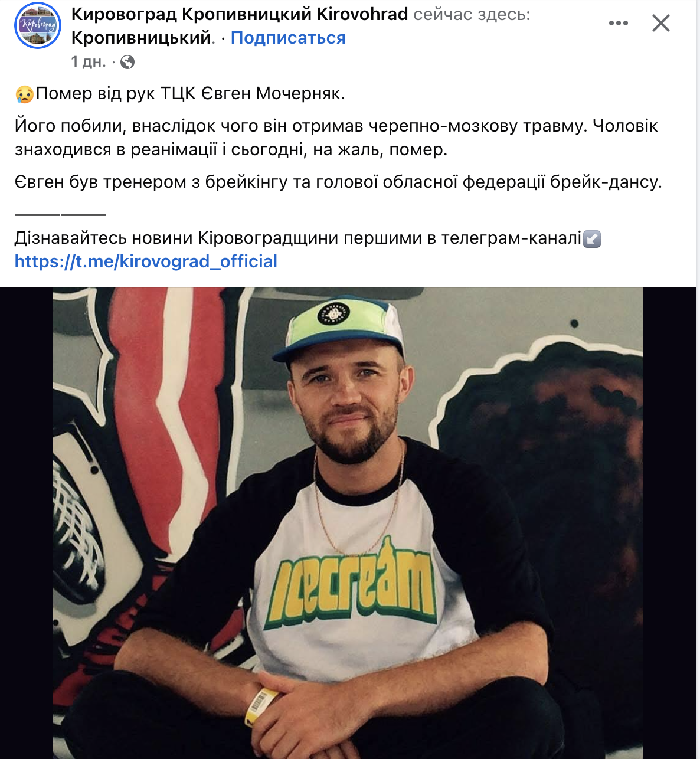Click the black margin left of the photo
This screenshot has height=759, width=700.
pos(27,523)
